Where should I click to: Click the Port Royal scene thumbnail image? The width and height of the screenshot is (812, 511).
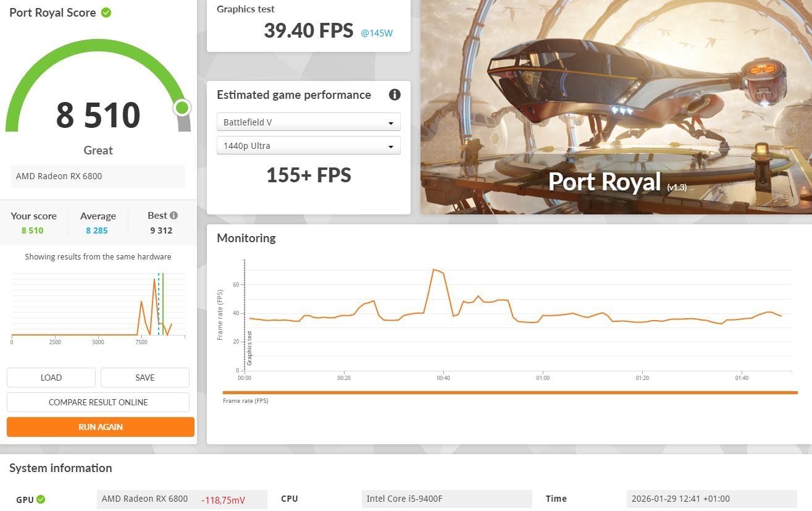click(x=616, y=107)
